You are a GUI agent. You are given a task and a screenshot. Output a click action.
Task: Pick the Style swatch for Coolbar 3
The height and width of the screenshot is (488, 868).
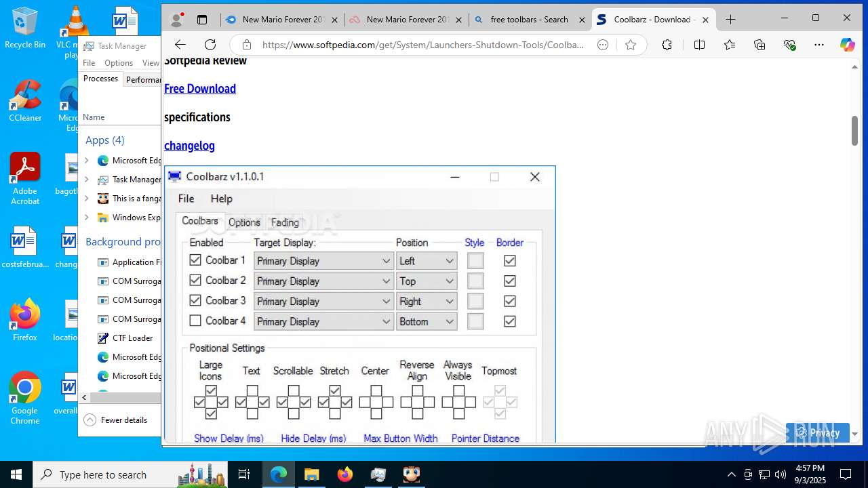(475, 302)
